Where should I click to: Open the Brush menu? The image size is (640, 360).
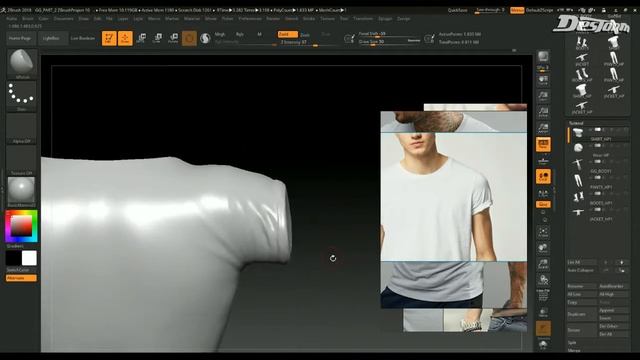(x=28, y=19)
